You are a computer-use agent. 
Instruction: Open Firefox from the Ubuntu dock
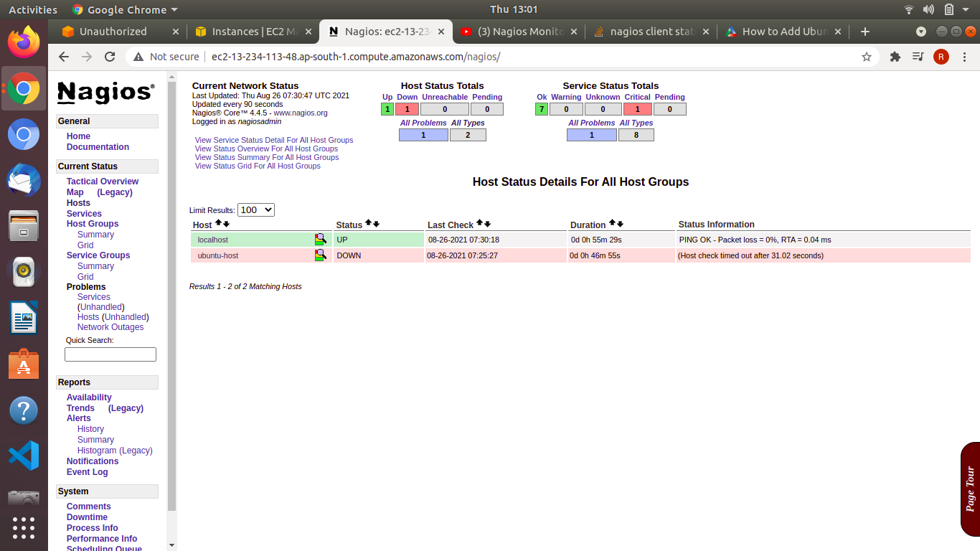[24, 42]
